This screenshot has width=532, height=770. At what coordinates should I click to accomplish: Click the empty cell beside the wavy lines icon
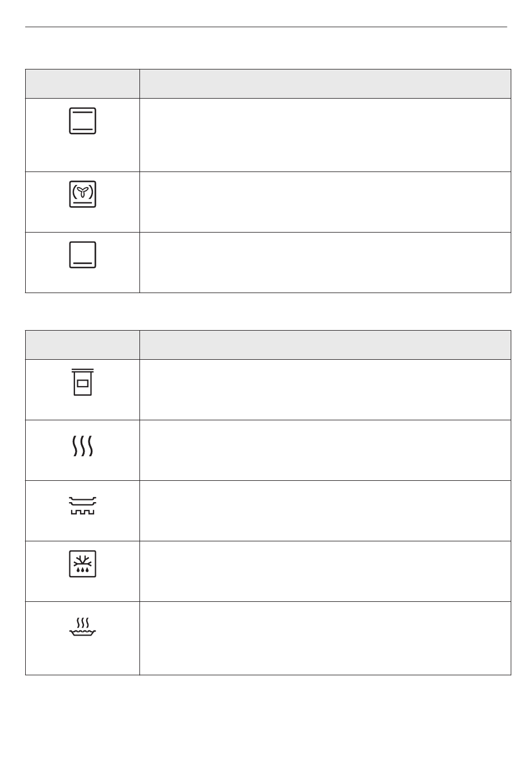(x=325, y=450)
